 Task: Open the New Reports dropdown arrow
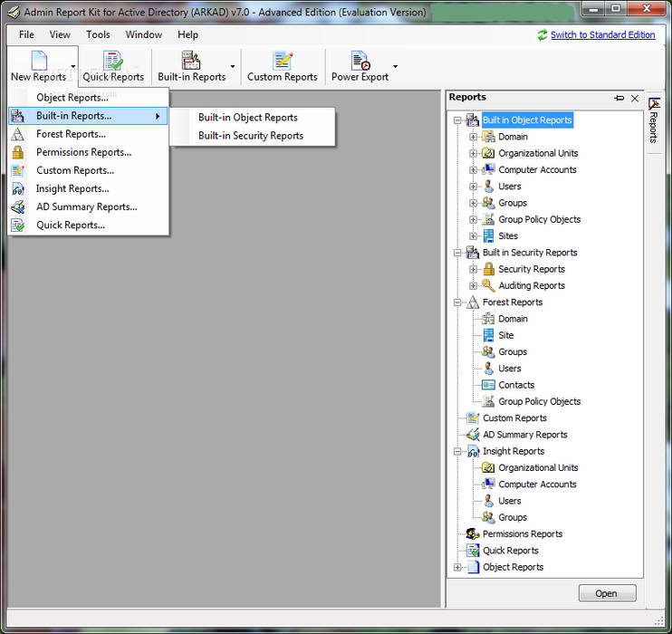coord(72,66)
